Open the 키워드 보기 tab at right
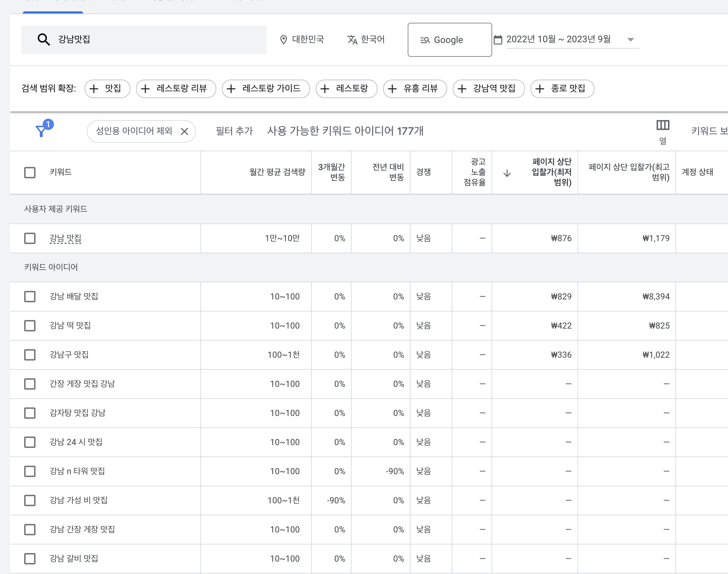The height and width of the screenshot is (574, 728). click(x=709, y=131)
